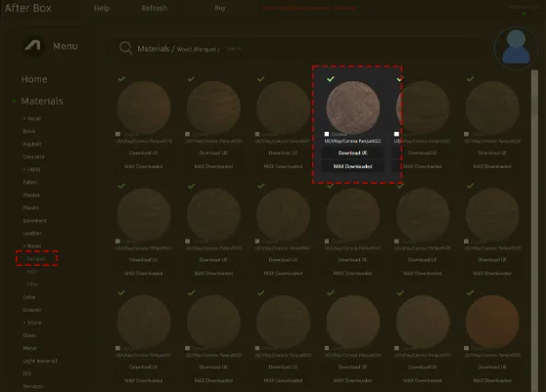Tick the Corona checkbox under Parquet022

[327, 134]
